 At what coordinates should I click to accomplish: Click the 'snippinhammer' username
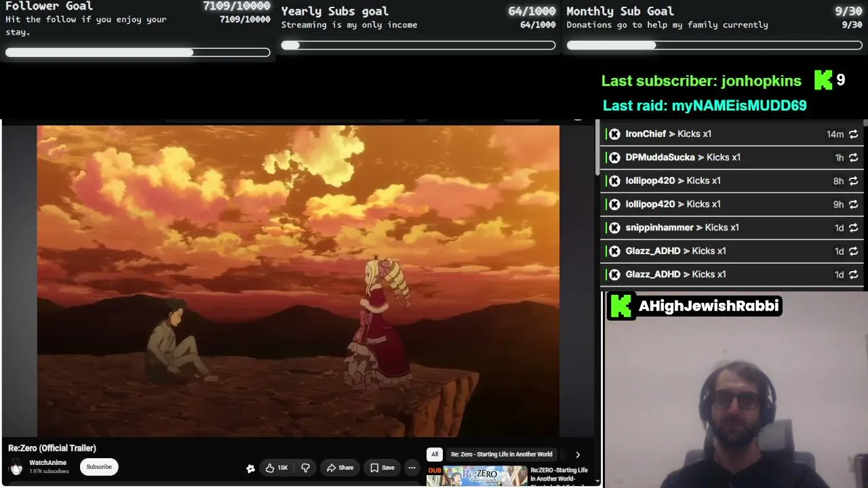(x=660, y=228)
